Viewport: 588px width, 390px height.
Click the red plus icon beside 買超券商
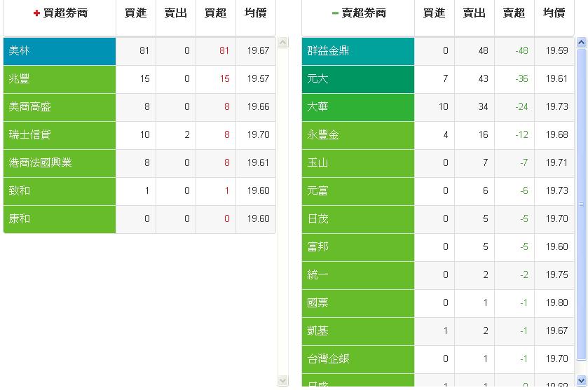pyautogui.click(x=36, y=13)
